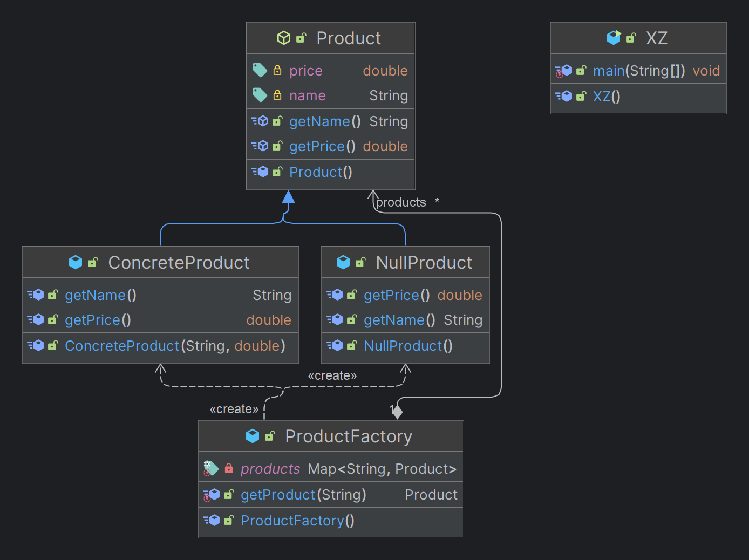
Task: Click products field name in ProductFactory
Action: click(270, 469)
